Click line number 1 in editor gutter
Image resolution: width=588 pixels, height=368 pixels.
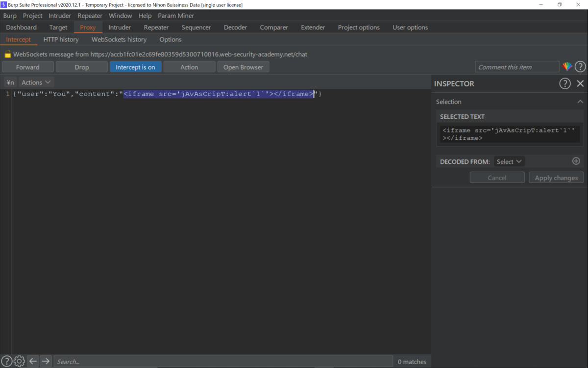pyautogui.click(x=7, y=94)
